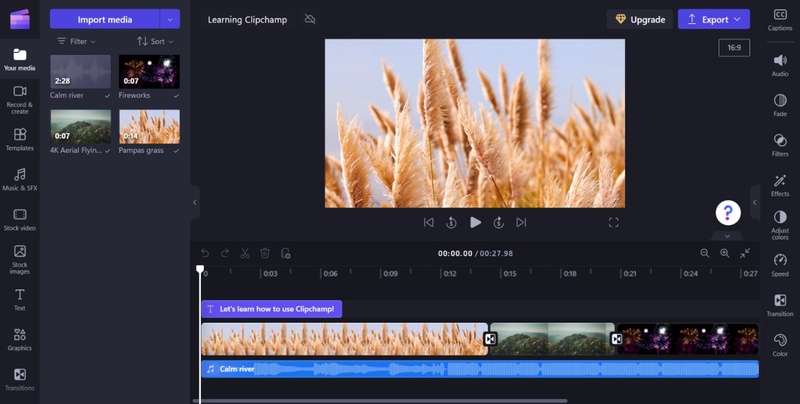Open the Stock video tab
The width and height of the screenshot is (800, 404).
(x=19, y=220)
